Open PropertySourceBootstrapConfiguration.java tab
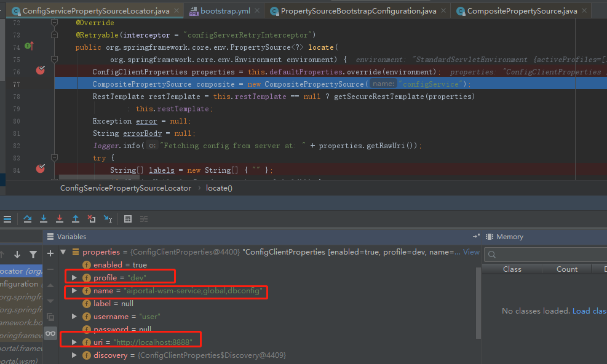 [359, 11]
